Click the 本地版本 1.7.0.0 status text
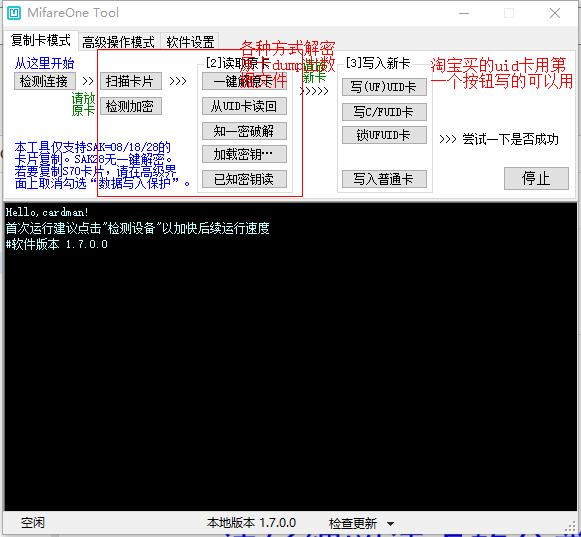581x537 pixels. (x=251, y=523)
